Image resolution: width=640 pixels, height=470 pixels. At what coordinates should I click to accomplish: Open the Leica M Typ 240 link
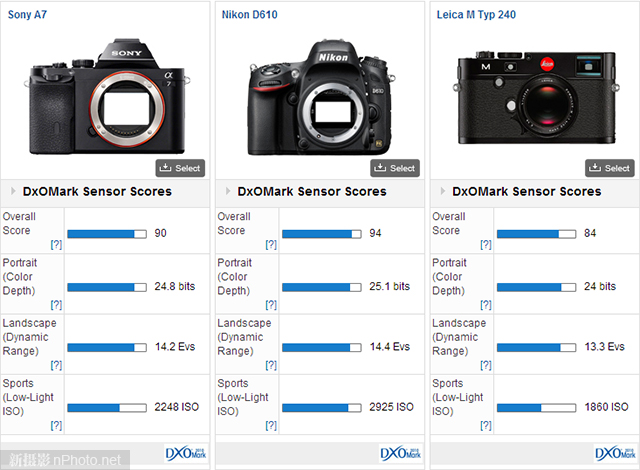tap(476, 15)
